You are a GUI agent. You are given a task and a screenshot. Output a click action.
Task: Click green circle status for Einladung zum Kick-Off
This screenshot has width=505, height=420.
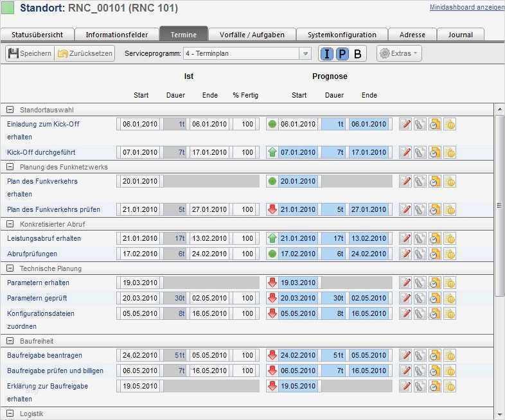coord(272,124)
